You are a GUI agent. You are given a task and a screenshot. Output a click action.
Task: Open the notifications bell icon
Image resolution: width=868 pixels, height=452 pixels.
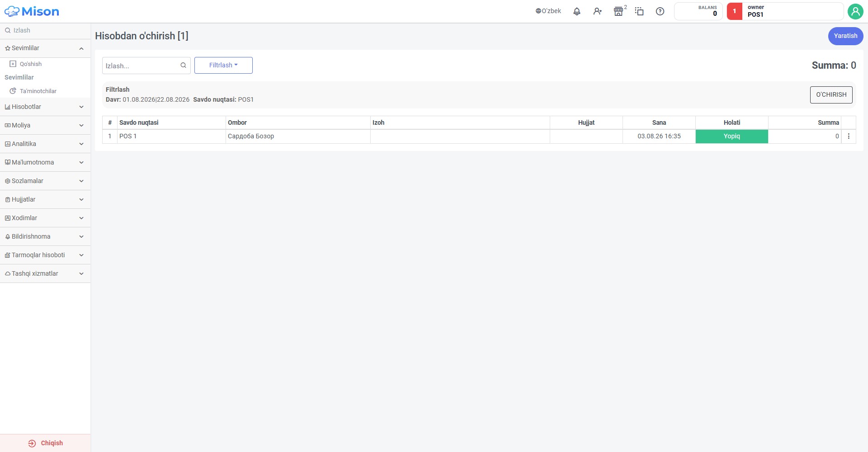577,11
